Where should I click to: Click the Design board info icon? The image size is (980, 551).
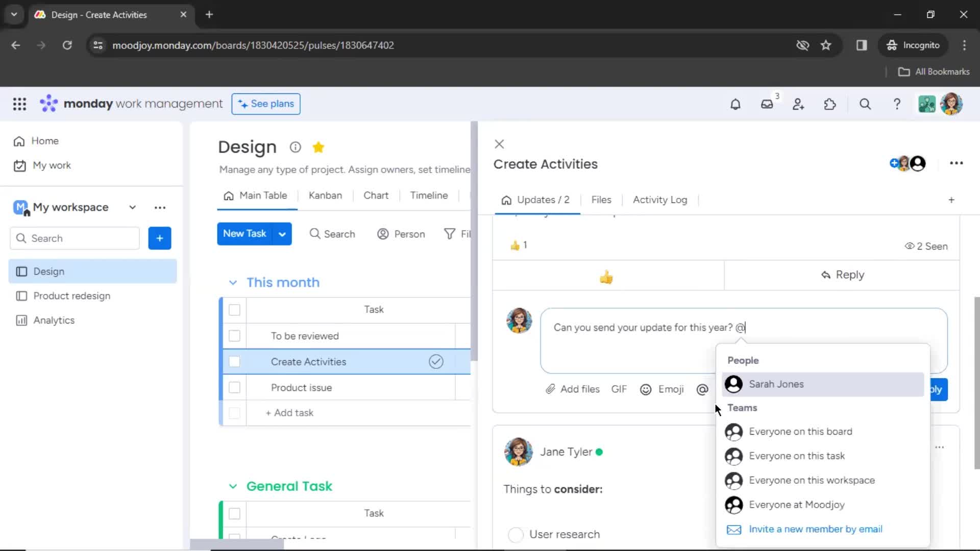pyautogui.click(x=295, y=147)
